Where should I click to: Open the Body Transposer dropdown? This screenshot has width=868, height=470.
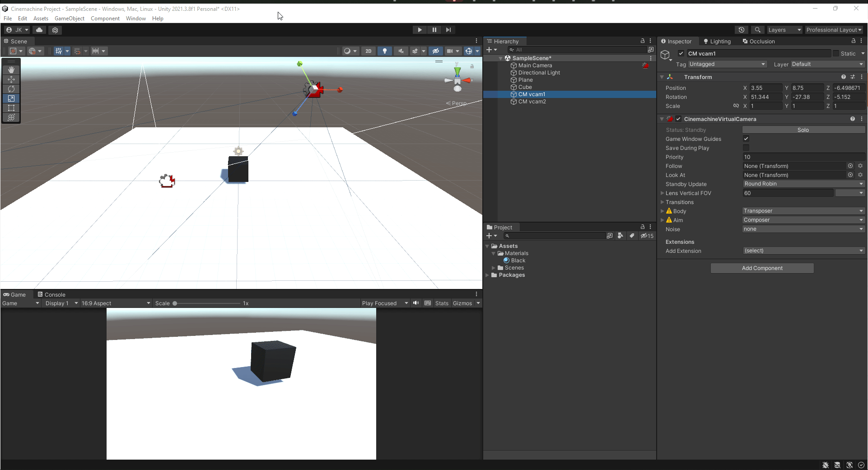coord(804,211)
